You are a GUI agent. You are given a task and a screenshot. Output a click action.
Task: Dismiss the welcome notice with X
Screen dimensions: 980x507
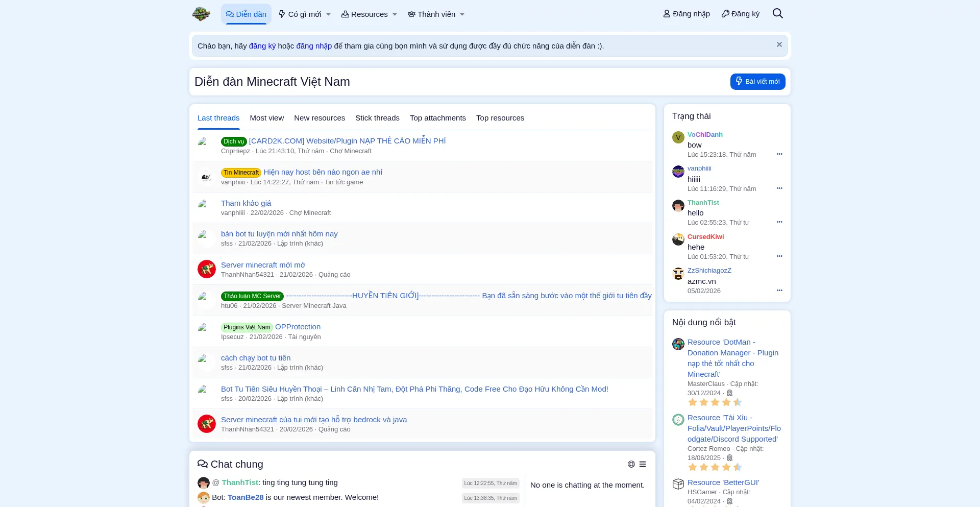click(779, 44)
